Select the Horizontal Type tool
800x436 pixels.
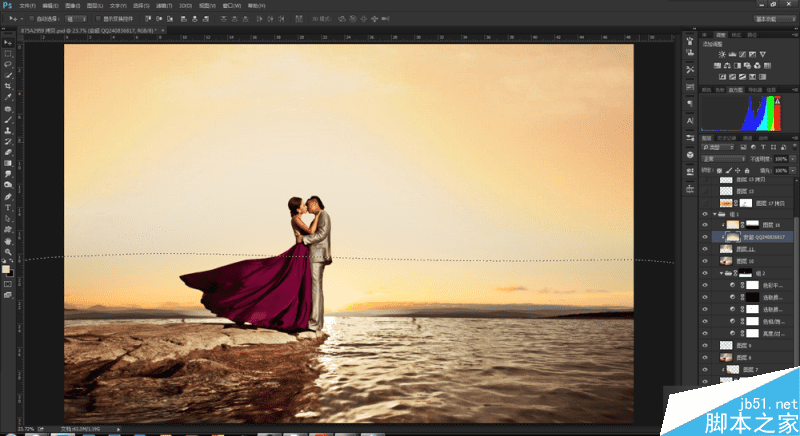pyautogui.click(x=9, y=207)
